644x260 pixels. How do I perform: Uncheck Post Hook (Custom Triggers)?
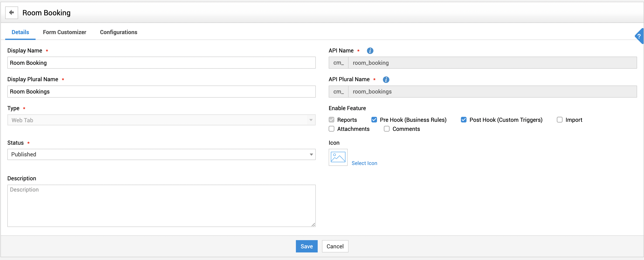tap(463, 120)
